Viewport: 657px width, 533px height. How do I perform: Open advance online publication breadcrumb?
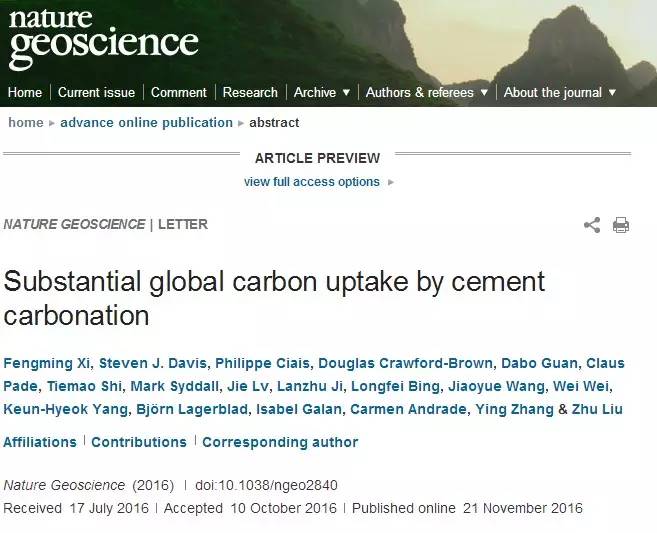[146, 122]
